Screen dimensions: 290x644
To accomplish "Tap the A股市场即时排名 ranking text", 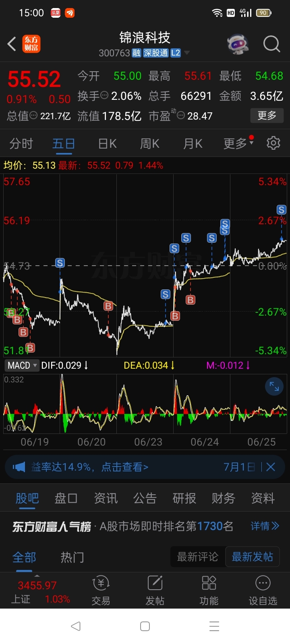I will tap(166, 526).
